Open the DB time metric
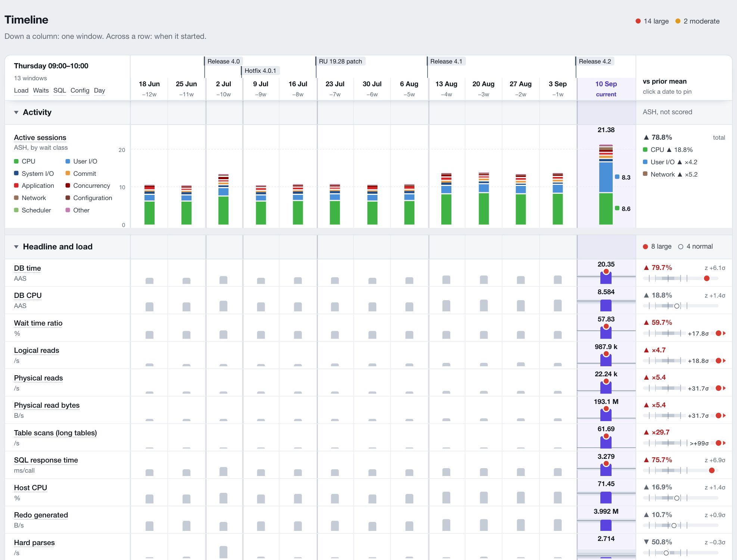 click(27, 268)
